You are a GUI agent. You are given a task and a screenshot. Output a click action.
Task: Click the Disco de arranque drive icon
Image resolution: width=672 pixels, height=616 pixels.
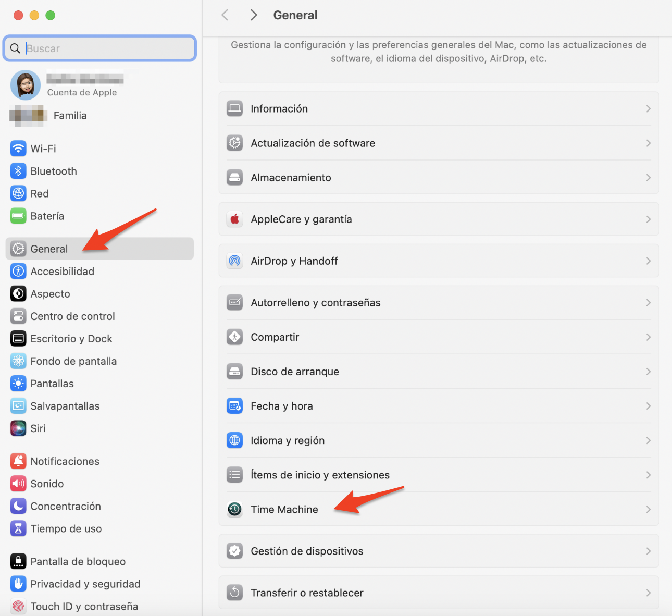tap(235, 371)
